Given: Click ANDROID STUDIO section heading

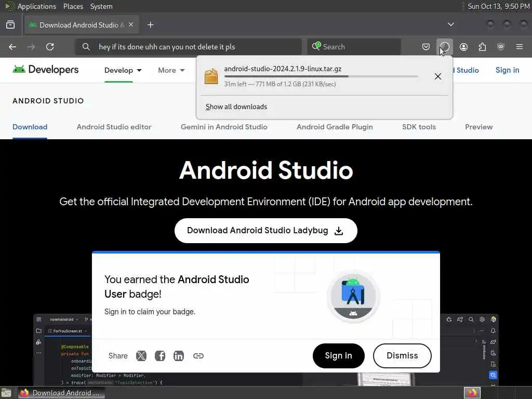Looking at the screenshot, I should [x=48, y=101].
